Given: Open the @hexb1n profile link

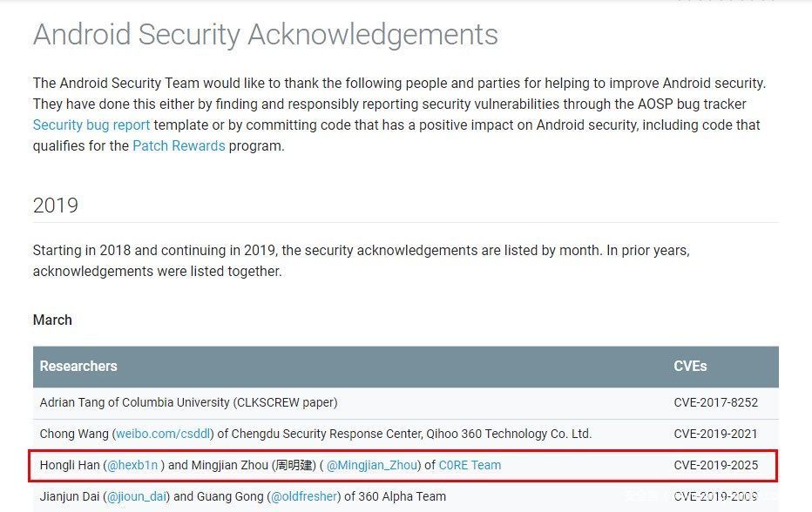Looking at the screenshot, I should [x=133, y=465].
